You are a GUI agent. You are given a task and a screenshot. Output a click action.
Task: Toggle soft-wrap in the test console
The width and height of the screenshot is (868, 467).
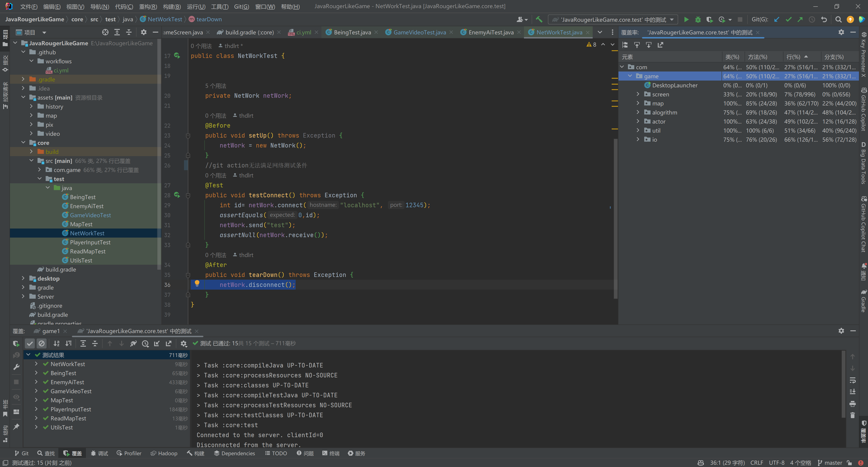[x=852, y=380]
